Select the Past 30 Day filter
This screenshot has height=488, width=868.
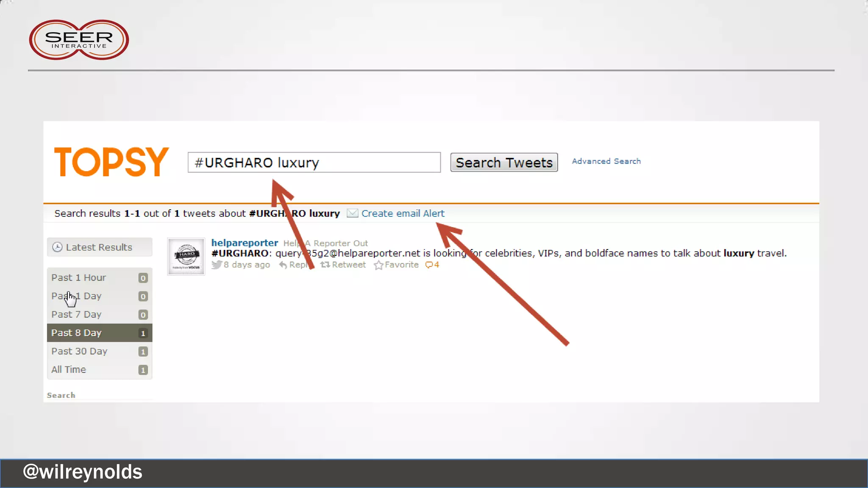[79, 351]
